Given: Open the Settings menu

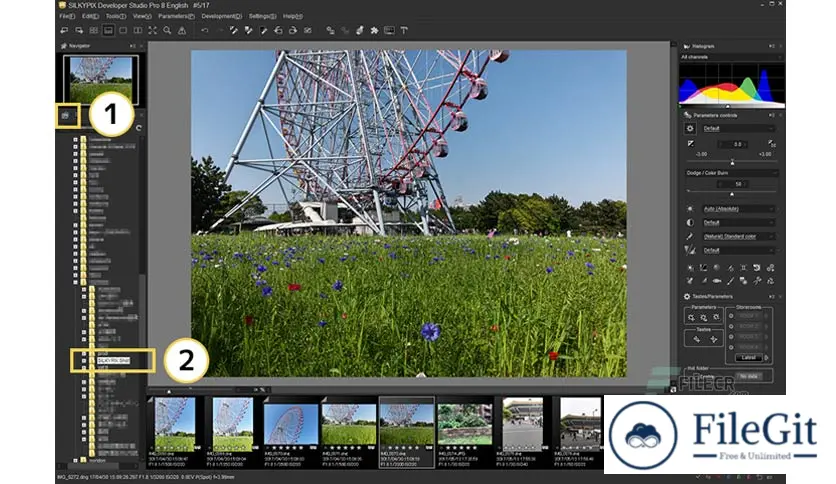Looking at the screenshot, I should (262, 17).
